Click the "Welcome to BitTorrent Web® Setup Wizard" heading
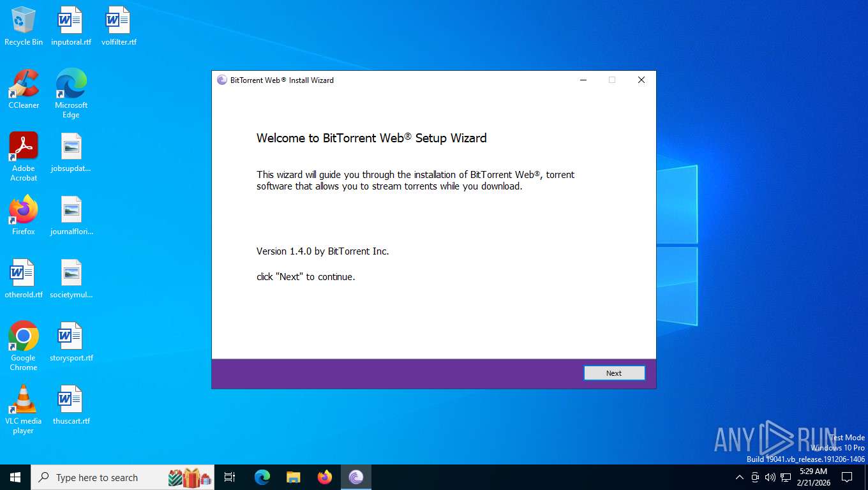The width and height of the screenshot is (868, 490). [371, 138]
